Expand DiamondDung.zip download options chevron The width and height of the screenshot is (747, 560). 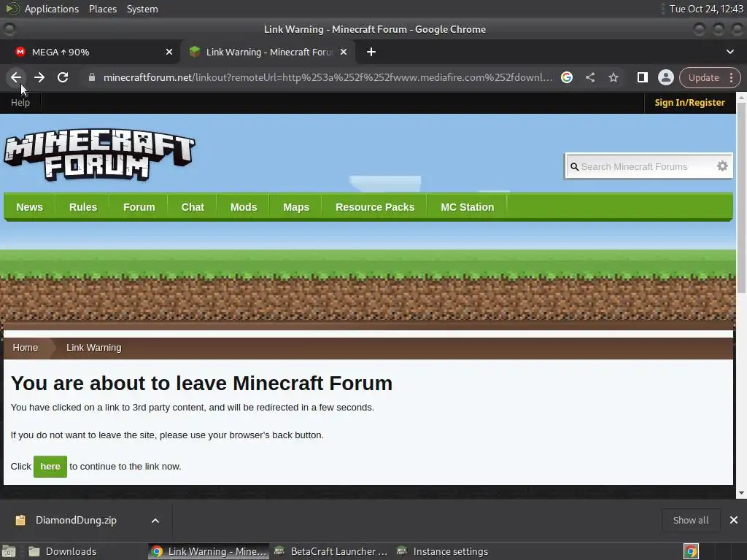[155, 521]
